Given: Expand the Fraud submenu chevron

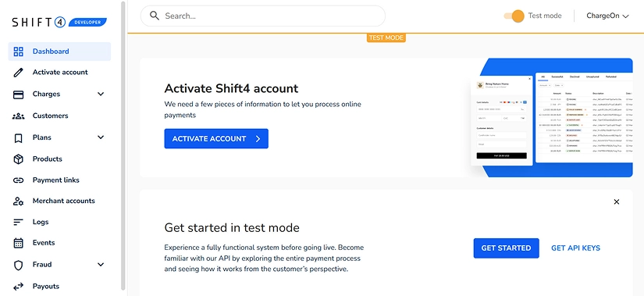Looking at the screenshot, I should (x=101, y=264).
